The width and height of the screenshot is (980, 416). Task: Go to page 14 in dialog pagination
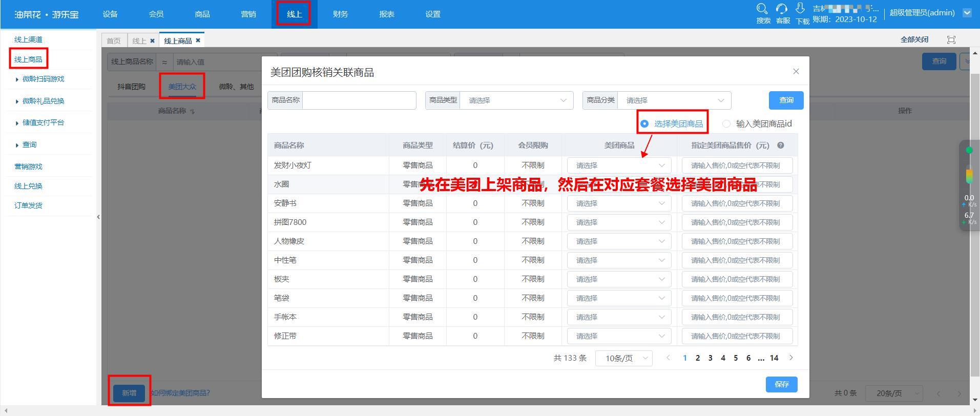tap(774, 358)
